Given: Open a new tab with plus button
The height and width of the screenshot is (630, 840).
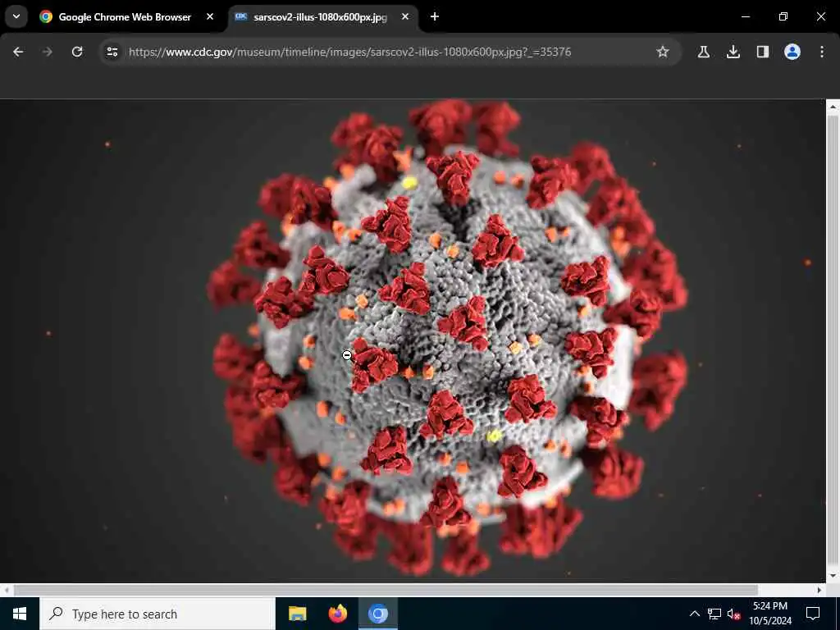Looking at the screenshot, I should point(435,16).
